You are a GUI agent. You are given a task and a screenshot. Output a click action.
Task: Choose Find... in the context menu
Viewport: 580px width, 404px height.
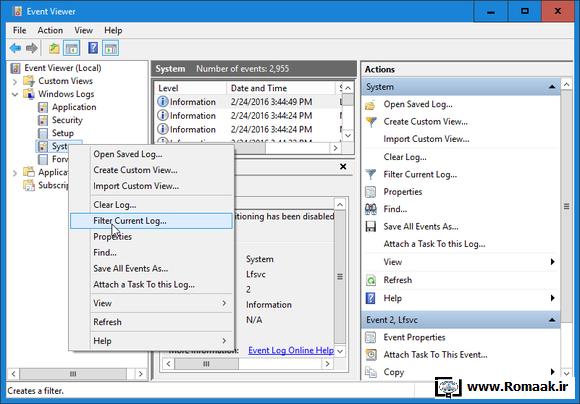[152, 253]
